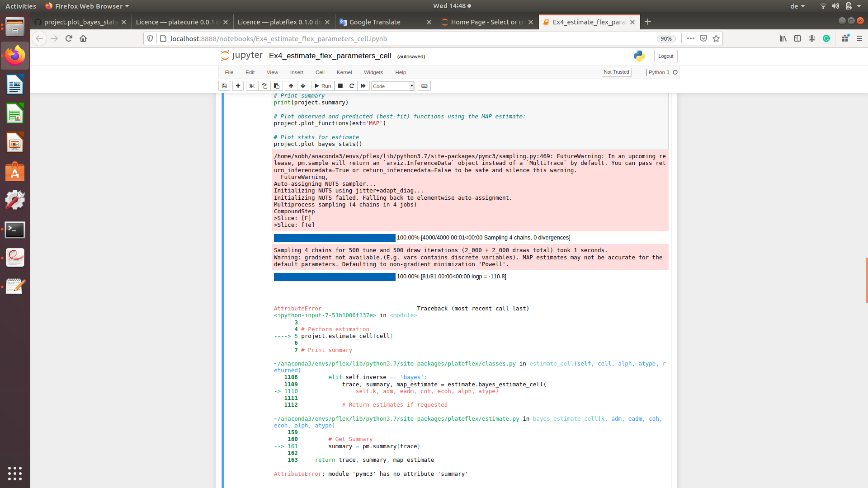Click the Logout button
868x488 pixels.
click(665, 56)
